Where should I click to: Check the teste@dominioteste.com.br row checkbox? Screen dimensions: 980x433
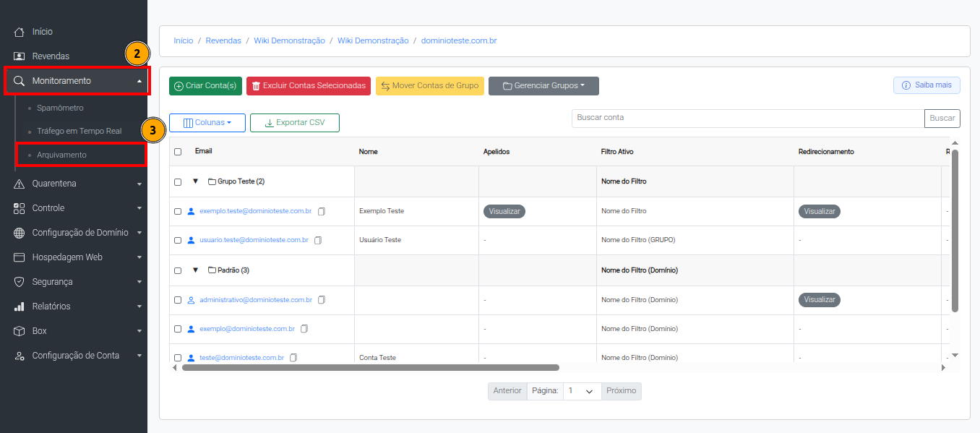[178, 358]
